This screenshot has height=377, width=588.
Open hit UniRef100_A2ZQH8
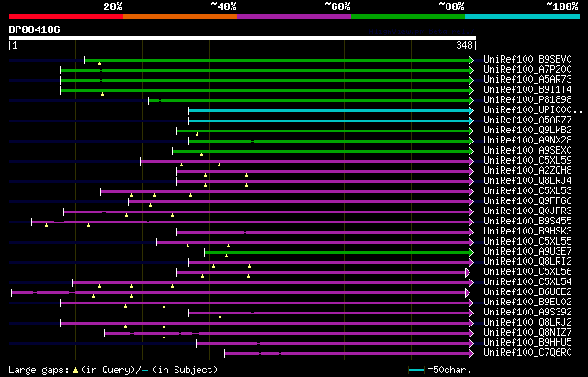coord(527,171)
